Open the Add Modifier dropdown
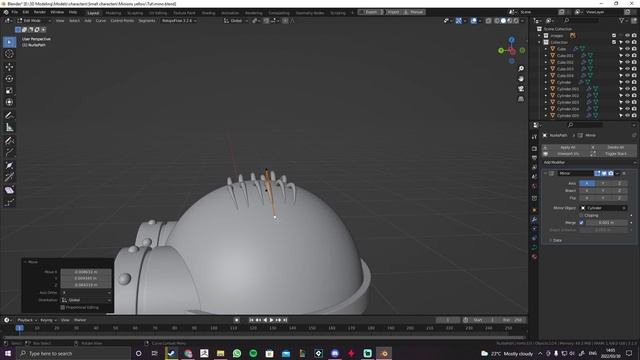Viewport: 640px width, 360px height. 590,162
